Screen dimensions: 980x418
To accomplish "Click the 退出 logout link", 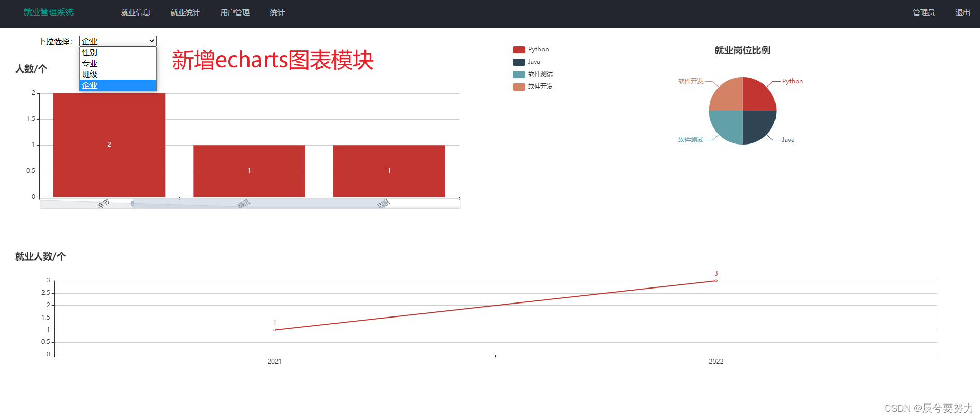I will click(963, 12).
